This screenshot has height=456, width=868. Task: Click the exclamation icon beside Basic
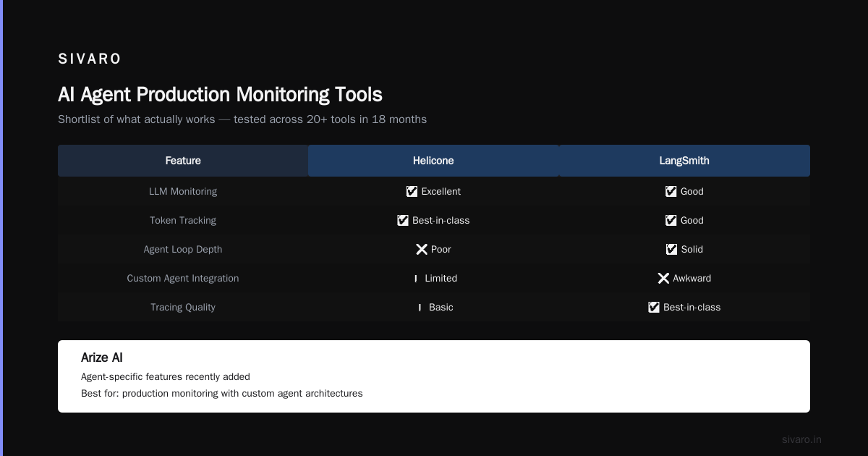[x=420, y=308]
